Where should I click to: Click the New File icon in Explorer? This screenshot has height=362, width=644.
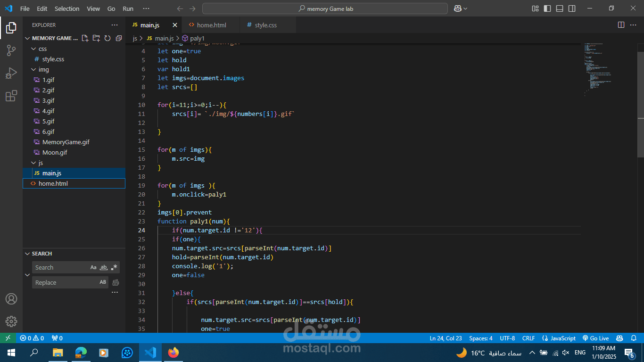click(x=85, y=38)
